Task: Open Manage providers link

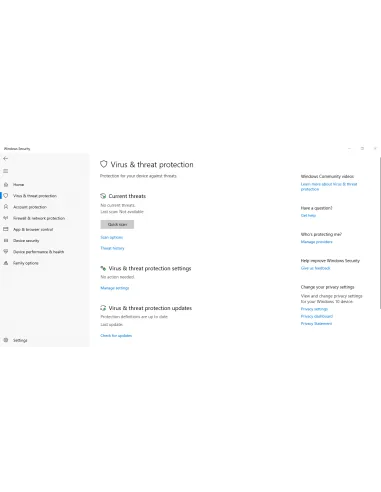Action: point(317,242)
